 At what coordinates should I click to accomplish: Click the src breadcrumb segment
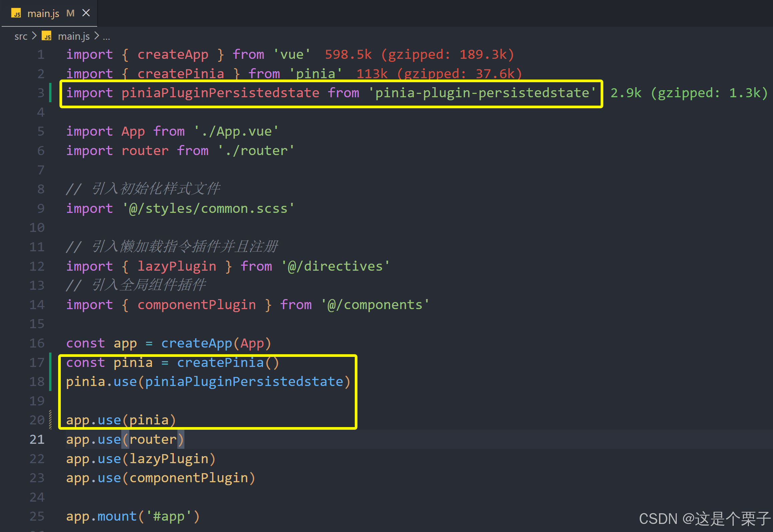tap(21, 36)
